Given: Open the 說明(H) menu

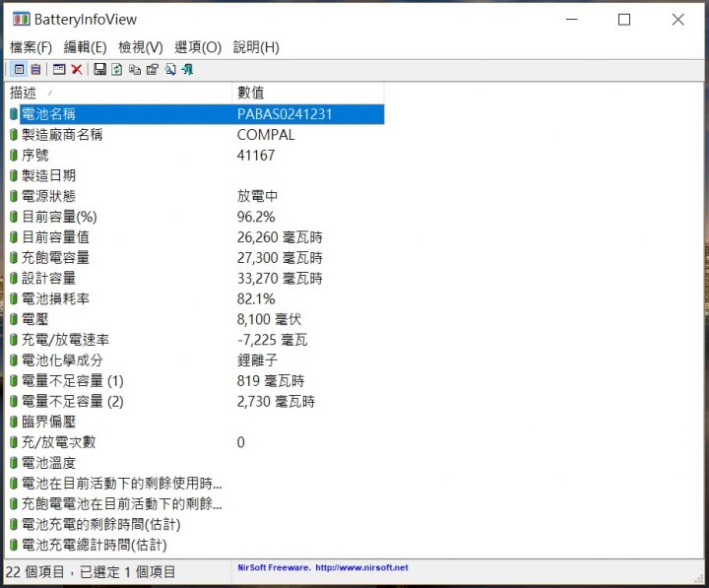Looking at the screenshot, I should pos(256,47).
